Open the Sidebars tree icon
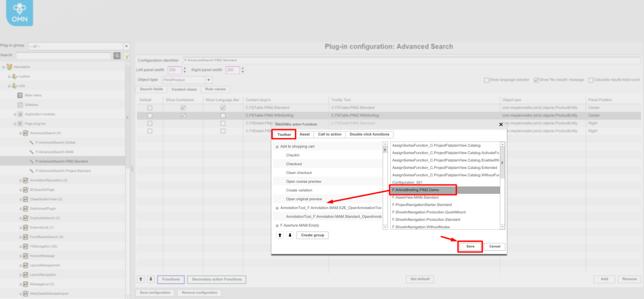The image size is (644, 299). pyautogui.click(x=20, y=105)
